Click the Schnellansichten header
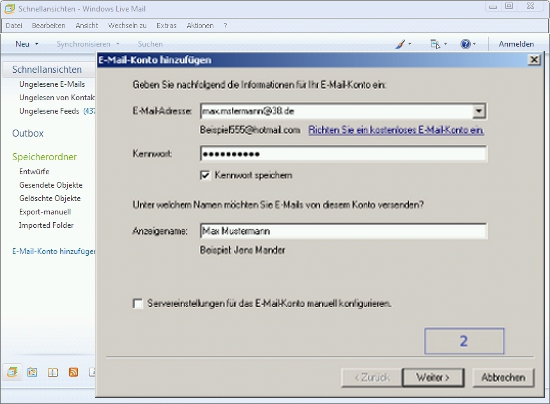 tap(47, 69)
